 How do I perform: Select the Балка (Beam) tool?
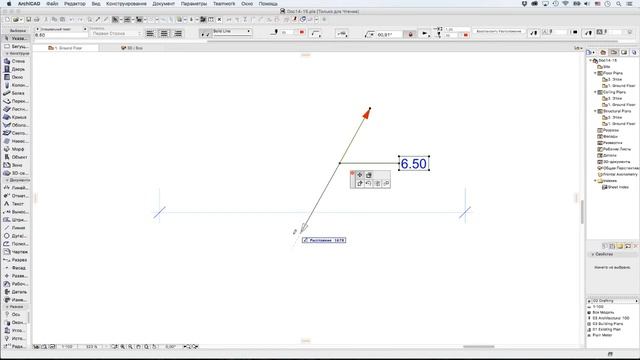(15, 93)
